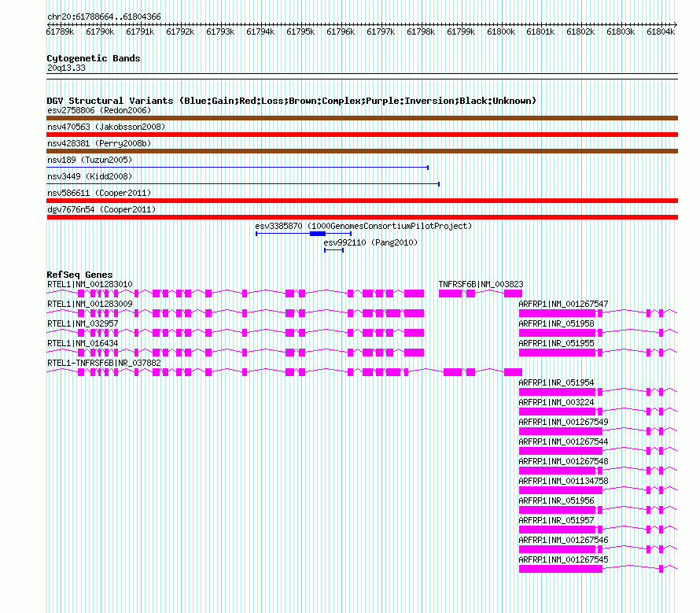Image resolution: width=700 pixels, height=613 pixels.
Task: Open transcript ARFRP1|NR_051957
Action: (x=556, y=520)
